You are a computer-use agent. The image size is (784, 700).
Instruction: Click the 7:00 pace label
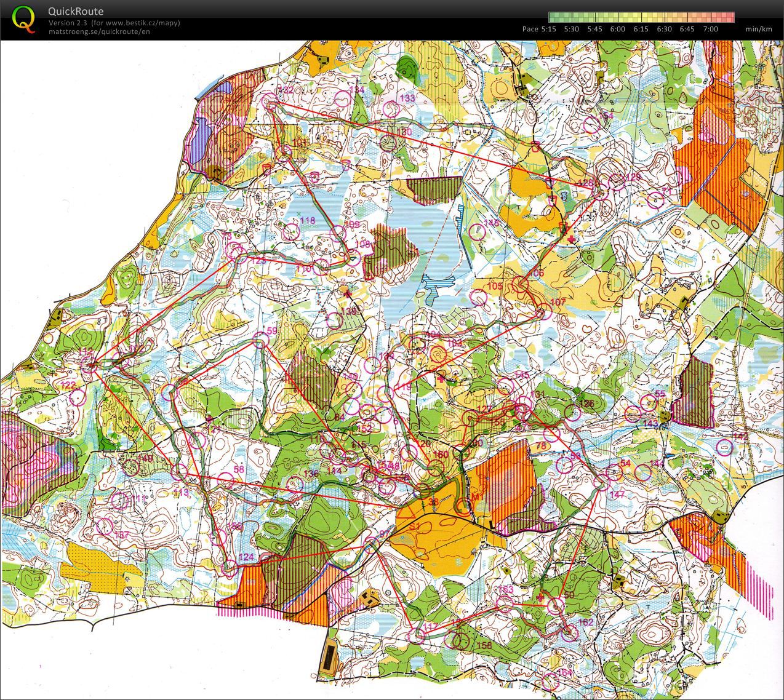(x=711, y=29)
